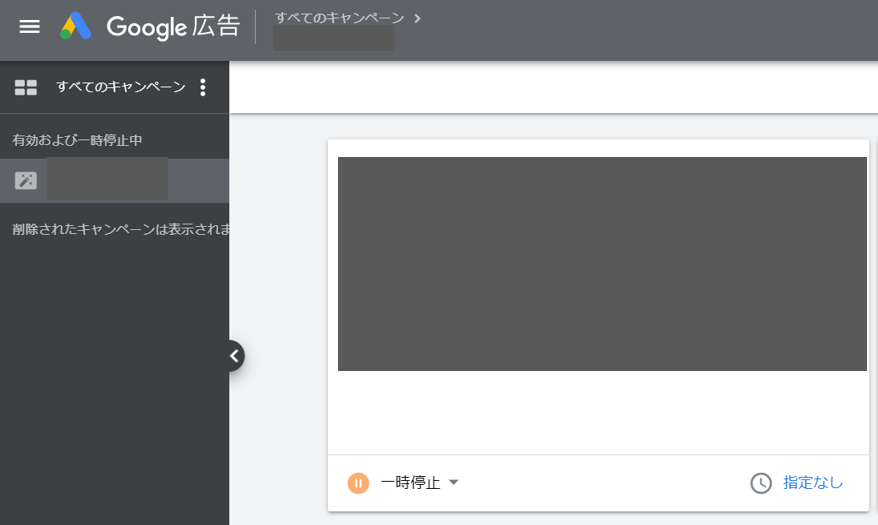
Task: Open the hamburger main menu
Action: [x=30, y=26]
